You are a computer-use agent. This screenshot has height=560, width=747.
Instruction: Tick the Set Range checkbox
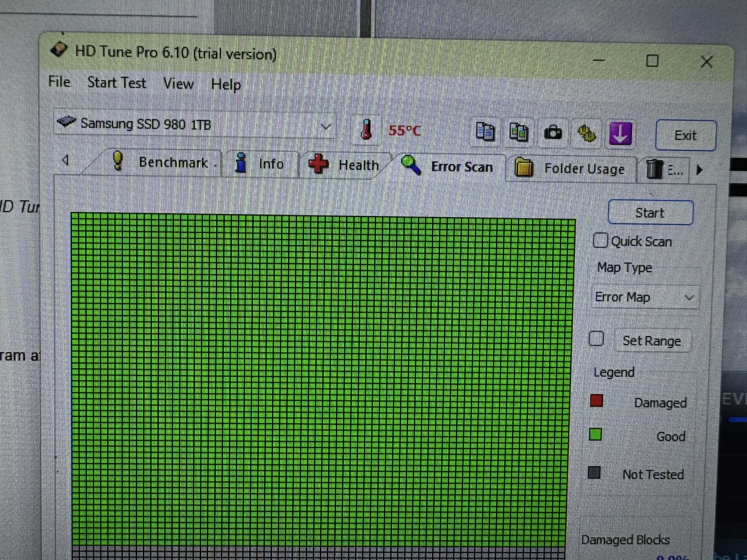coord(596,338)
